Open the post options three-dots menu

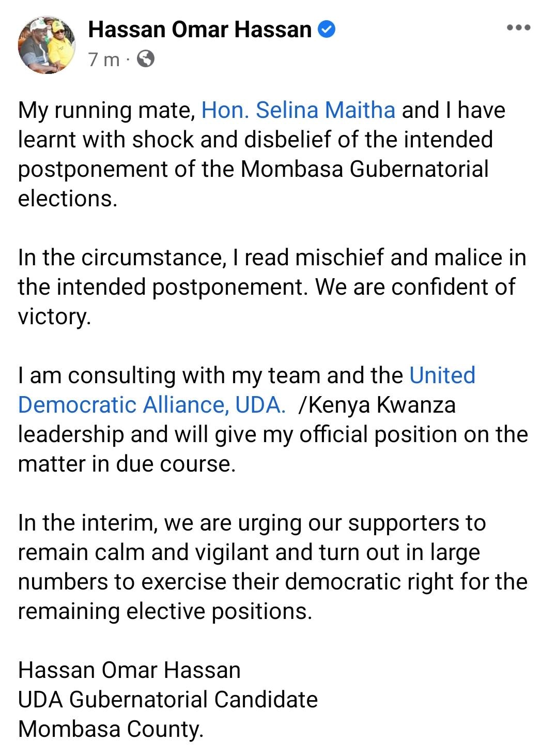click(x=518, y=28)
